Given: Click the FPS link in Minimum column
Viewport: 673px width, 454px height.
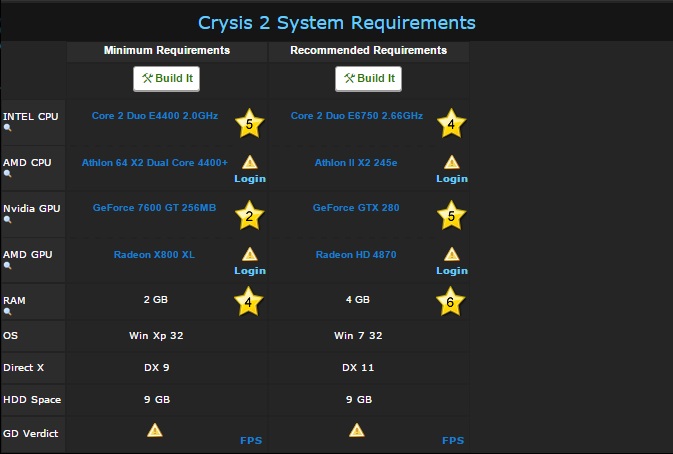Looking at the screenshot, I should (251, 441).
